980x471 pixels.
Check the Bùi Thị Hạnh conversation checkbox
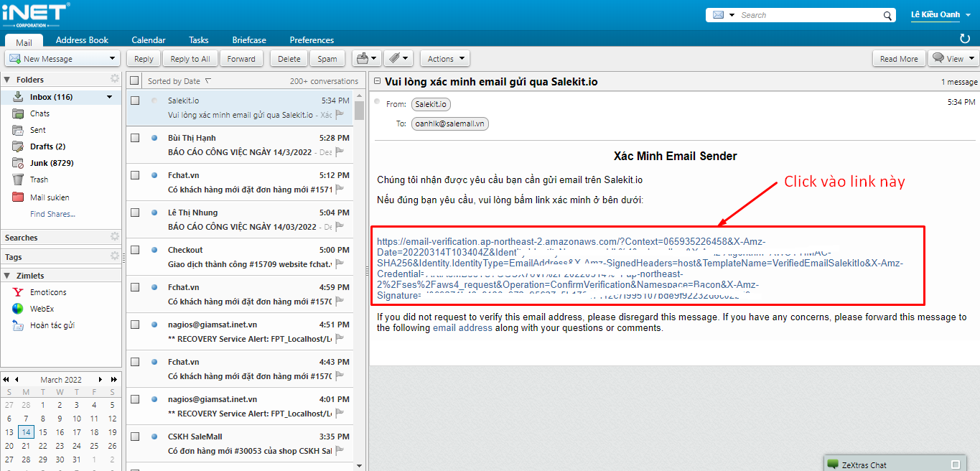[135, 138]
